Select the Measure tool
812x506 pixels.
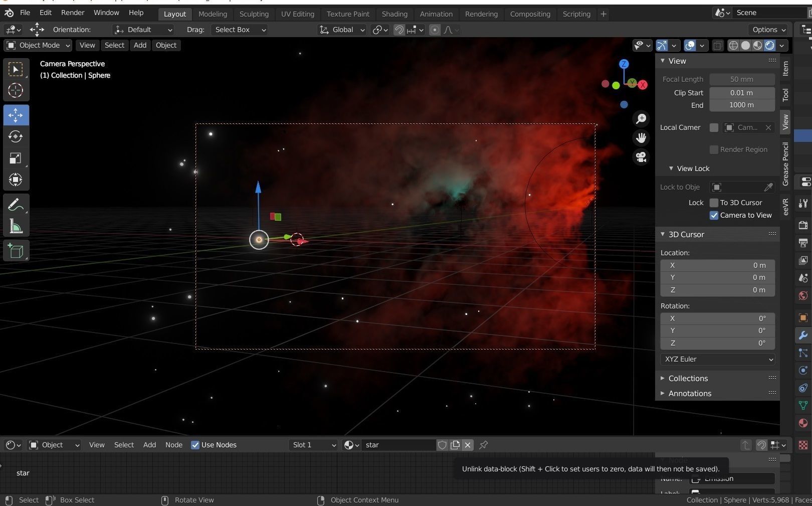pyautogui.click(x=16, y=226)
